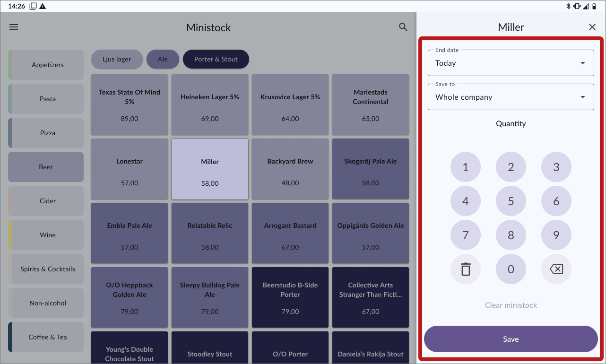This screenshot has width=606, height=364.
Task: Open the hamburger menu
Action: pos(14,27)
